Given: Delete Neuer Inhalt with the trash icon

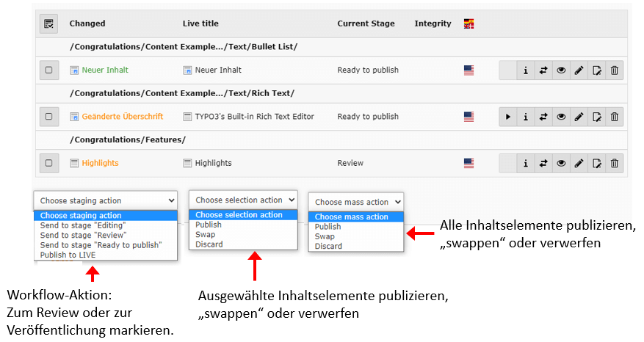Looking at the screenshot, I should 615,70.
